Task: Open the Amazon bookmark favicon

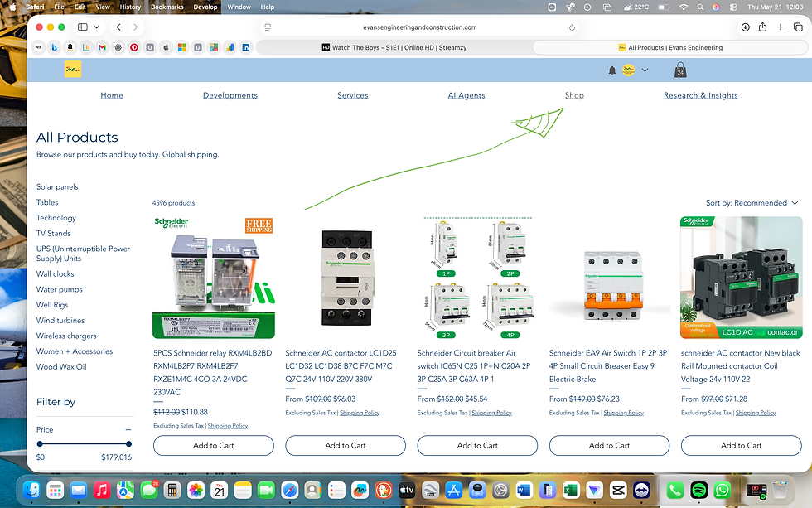Action: [70, 47]
